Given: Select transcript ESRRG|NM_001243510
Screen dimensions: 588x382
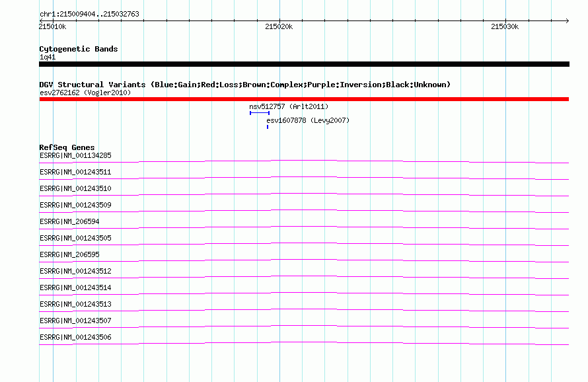Looking at the screenshot, I should click(x=75, y=188).
